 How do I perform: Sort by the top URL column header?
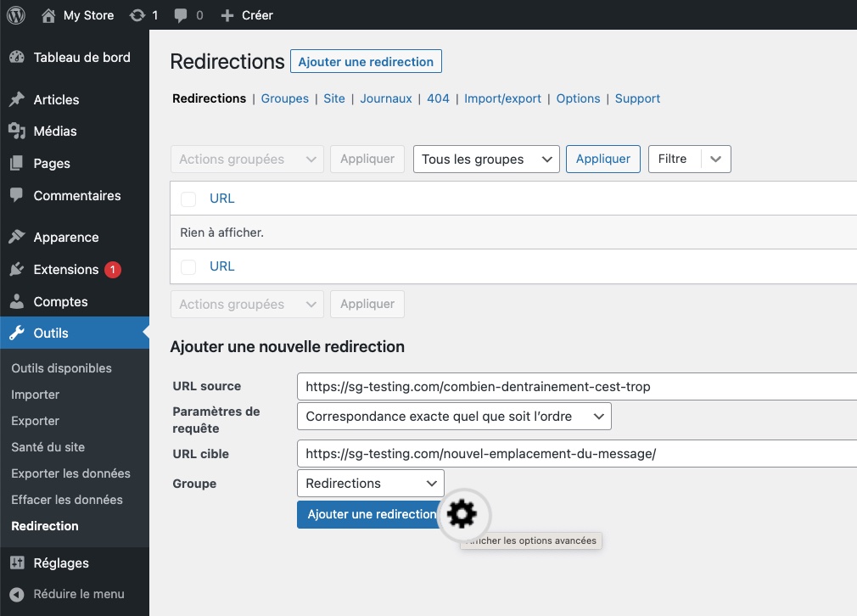pyautogui.click(x=222, y=199)
